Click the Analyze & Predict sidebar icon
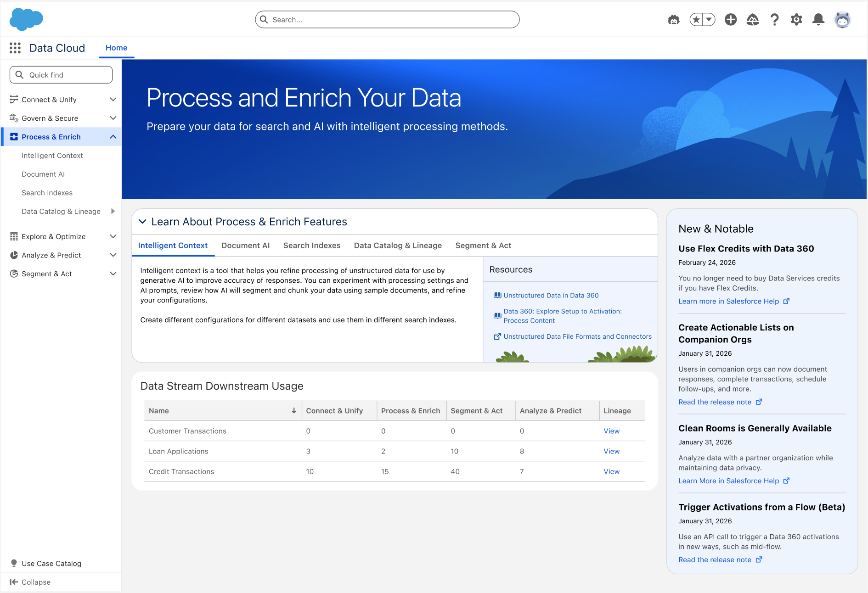Viewport: 868px width, 593px height. (x=14, y=255)
